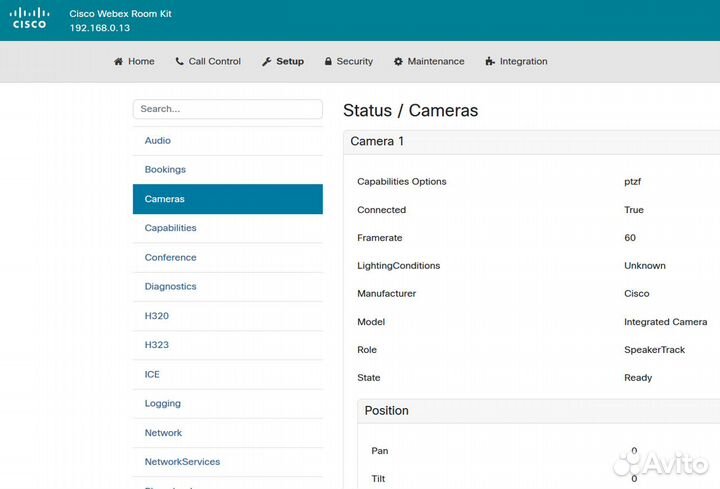
Task: Click the Manufacturer label
Action: coord(387,294)
